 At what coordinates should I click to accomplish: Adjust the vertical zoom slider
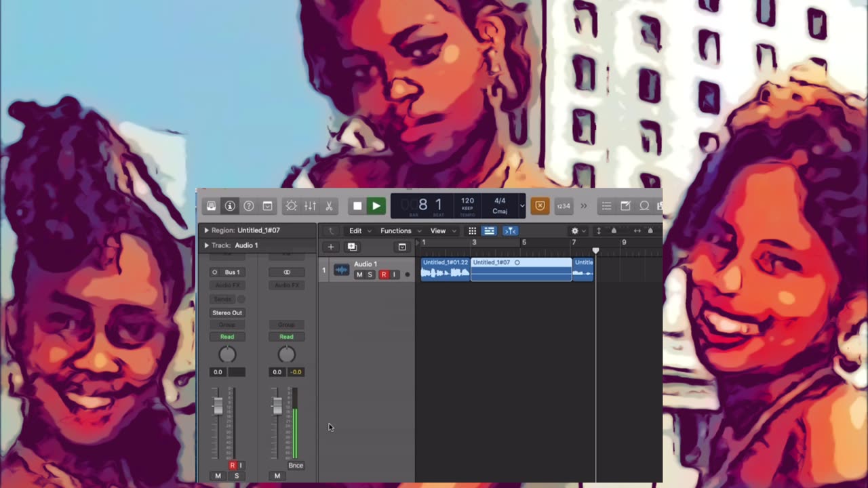click(614, 231)
